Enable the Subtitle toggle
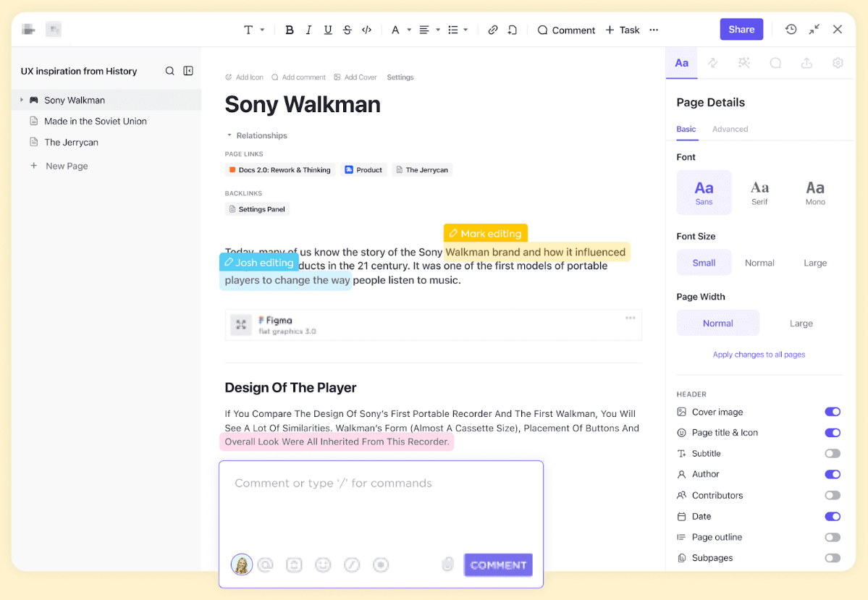Image resolution: width=868 pixels, height=600 pixels. (833, 453)
